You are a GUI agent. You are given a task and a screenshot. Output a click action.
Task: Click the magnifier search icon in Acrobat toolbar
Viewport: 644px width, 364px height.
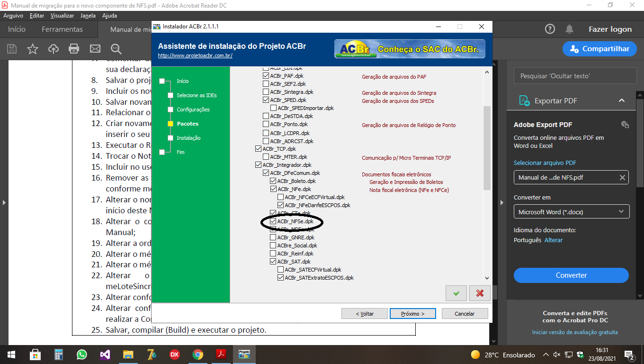pos(116,49)
